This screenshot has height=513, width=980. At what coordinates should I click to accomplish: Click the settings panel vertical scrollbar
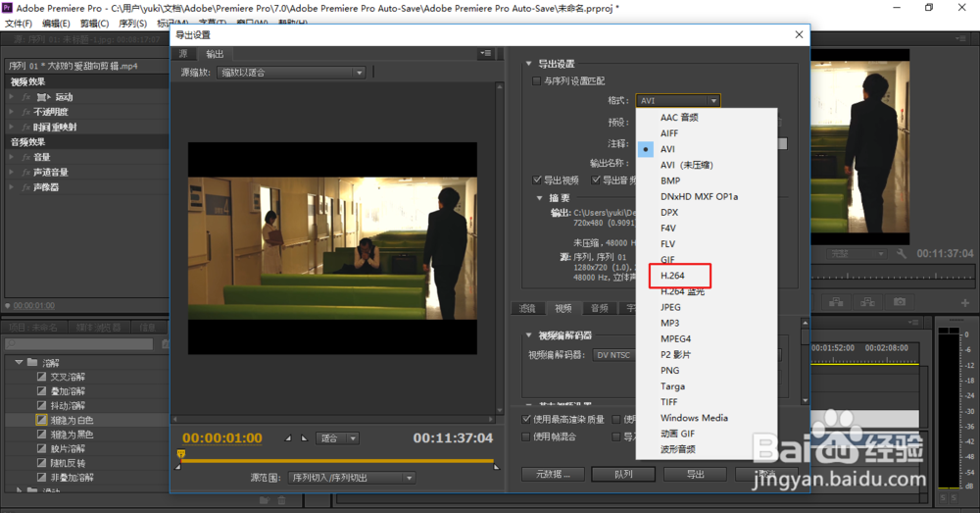pos(805,362)
